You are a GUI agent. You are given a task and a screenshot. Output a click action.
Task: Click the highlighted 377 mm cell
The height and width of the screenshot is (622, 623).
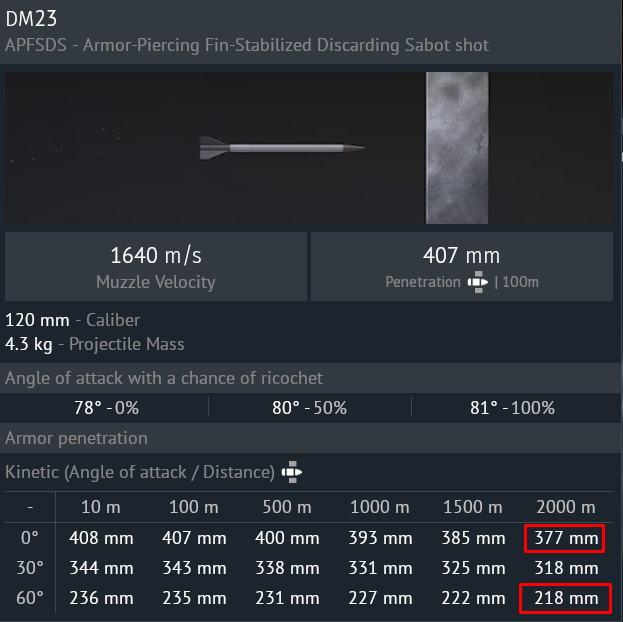561,538
